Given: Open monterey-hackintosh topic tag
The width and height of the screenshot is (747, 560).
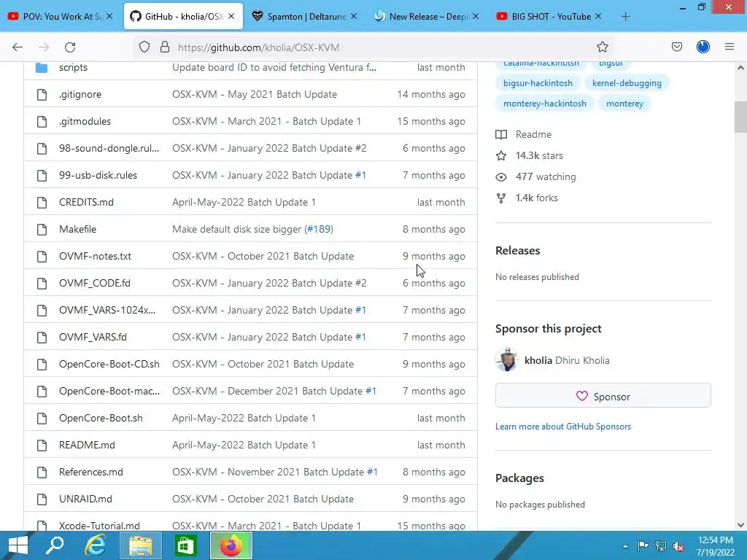Looking at the screenshot, I should point(545,104).
